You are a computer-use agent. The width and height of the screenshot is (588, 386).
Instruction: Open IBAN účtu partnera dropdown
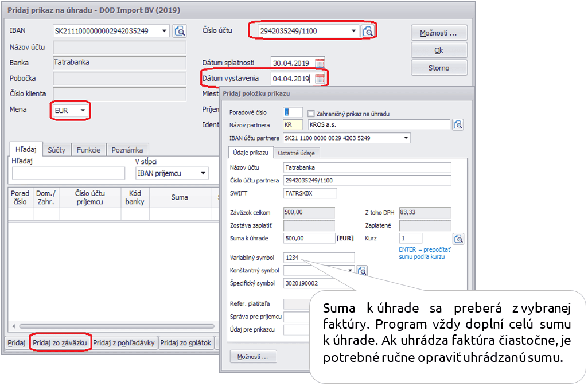pos(407,138)
